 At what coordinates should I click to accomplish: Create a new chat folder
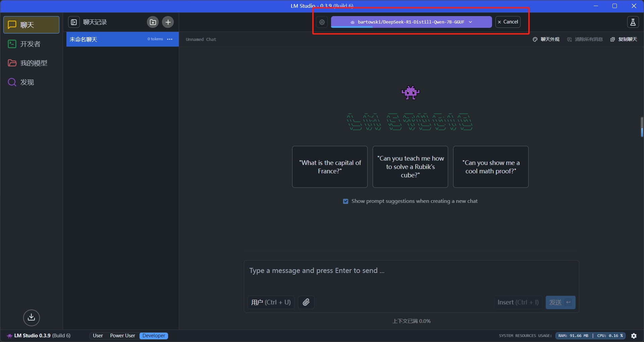[x=153, y=22]
